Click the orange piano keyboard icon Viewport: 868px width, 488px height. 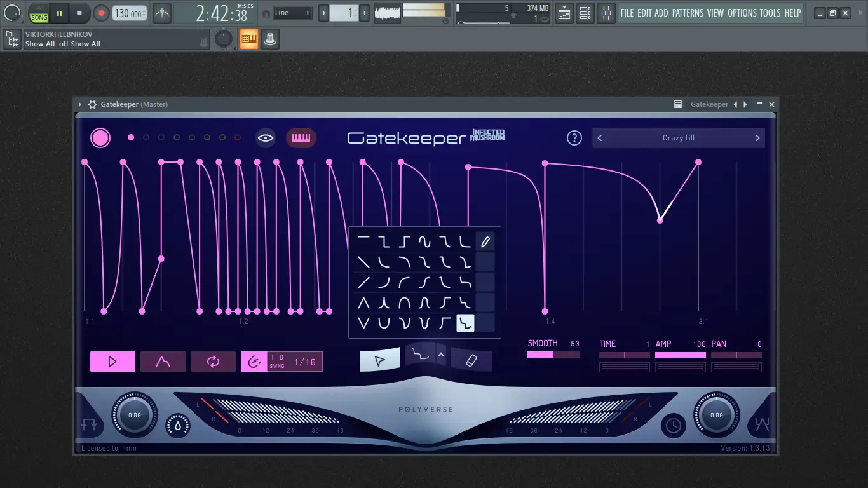pyautogui.click(x=248, y=39)
